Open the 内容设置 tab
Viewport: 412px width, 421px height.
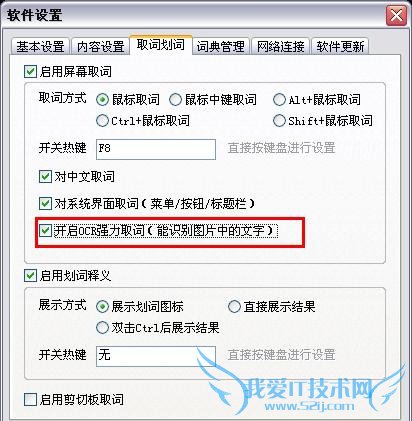[x=100, y=46]
